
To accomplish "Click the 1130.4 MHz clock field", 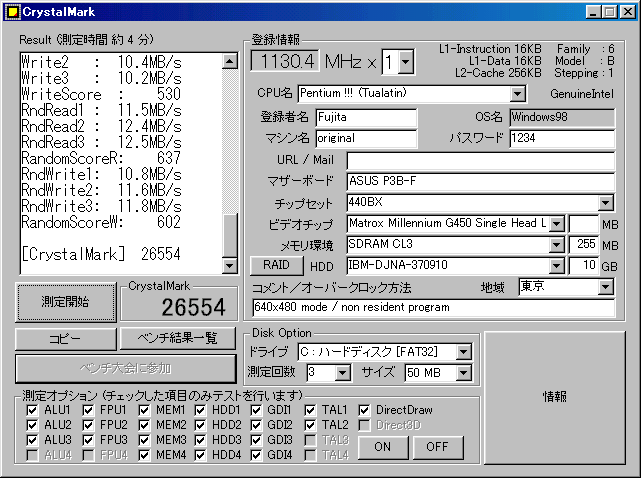I will pyautogui.click(x=285, y=62).
